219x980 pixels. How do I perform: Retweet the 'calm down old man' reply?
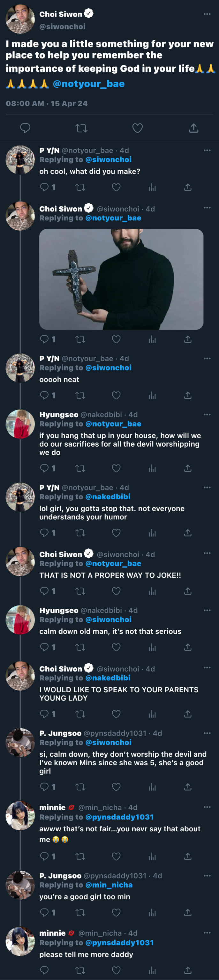80,647
